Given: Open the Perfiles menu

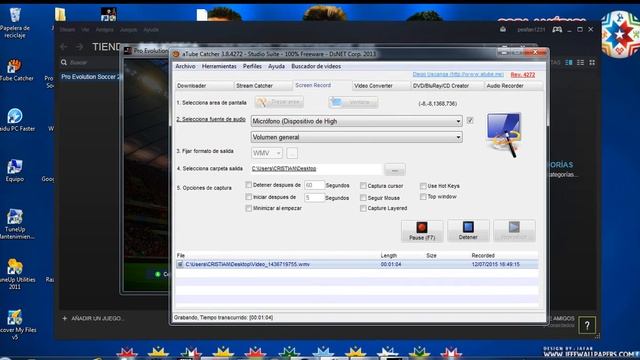Looking at the screenshot, I should click(x=252, y=66).
